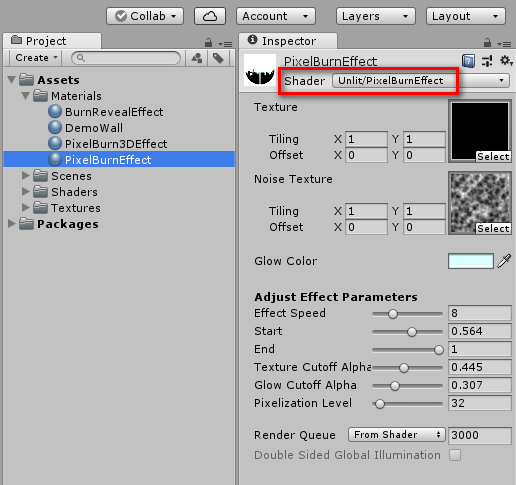The height and width of the screenshot is (485, 516).
Task: Click the Texture Cutoff Alpha value 0.445
Action: (x=480, y=367)
